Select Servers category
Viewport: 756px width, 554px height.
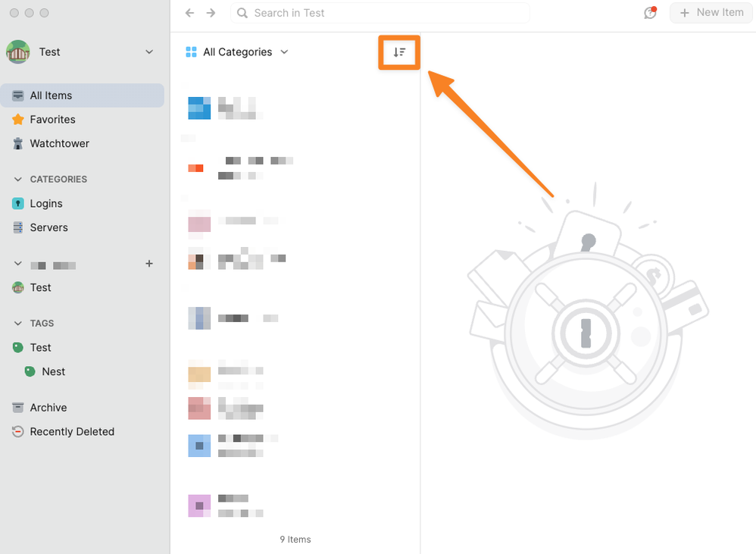coord(48,227)
